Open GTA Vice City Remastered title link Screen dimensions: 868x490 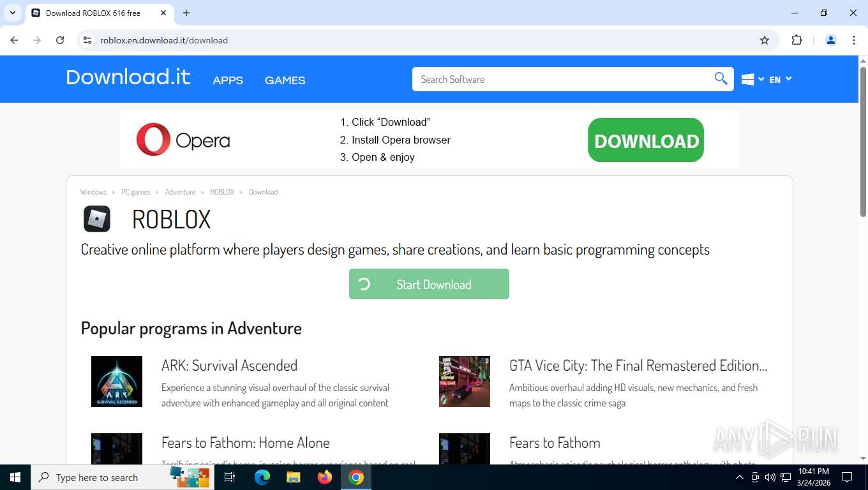click(638, 366)
